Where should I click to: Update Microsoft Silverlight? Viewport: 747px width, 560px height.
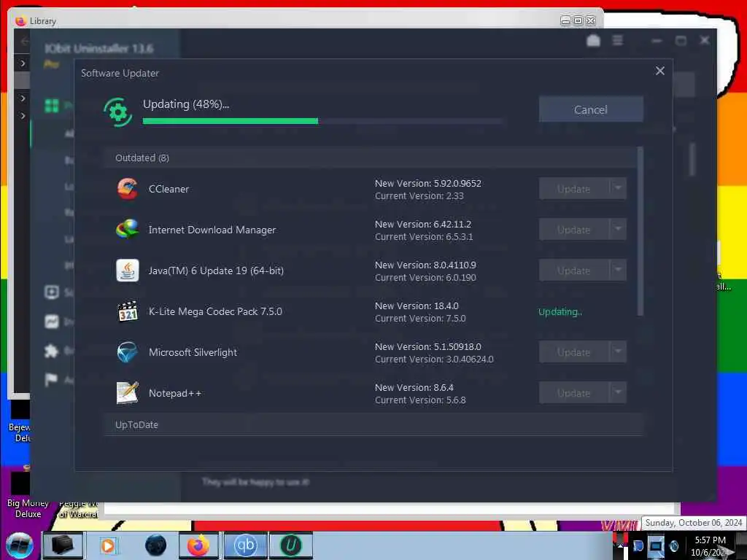(573, 353)
